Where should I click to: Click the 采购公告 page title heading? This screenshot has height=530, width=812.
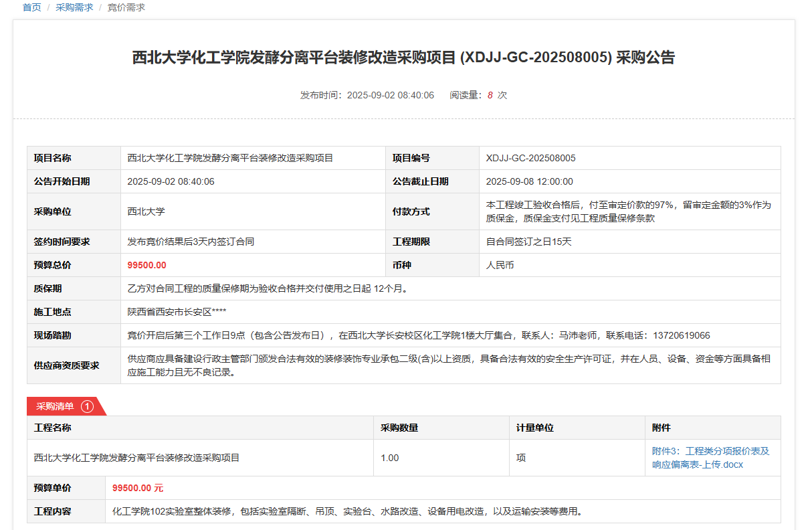[x=403, y=58]
